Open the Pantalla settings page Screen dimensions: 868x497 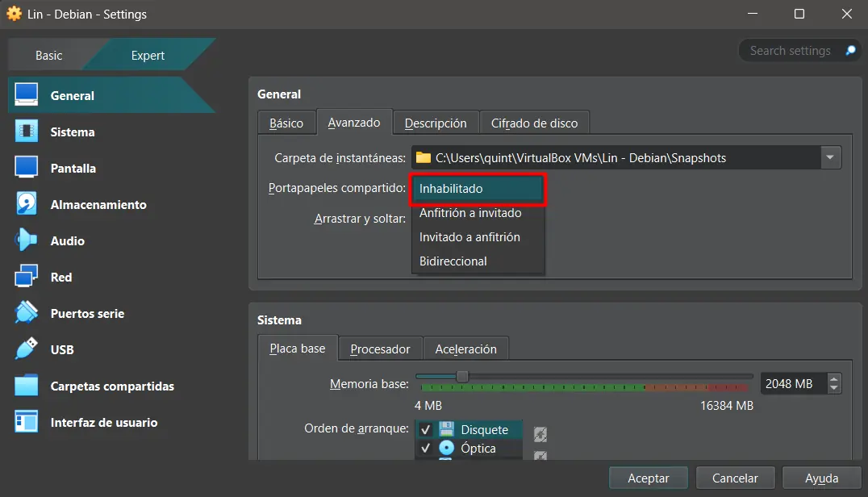[x=26, y=168]
